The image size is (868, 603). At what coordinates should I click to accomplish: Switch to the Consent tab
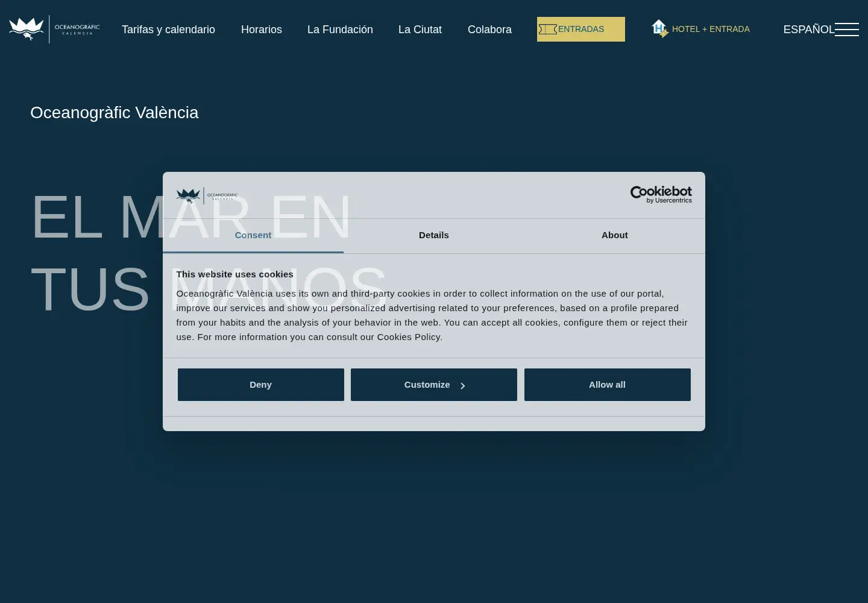click(x=253, y=236)
